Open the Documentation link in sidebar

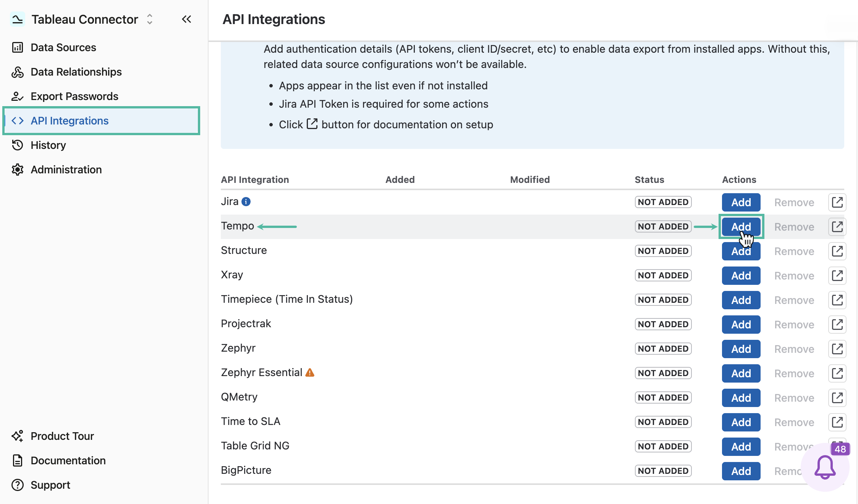[68, 460]
